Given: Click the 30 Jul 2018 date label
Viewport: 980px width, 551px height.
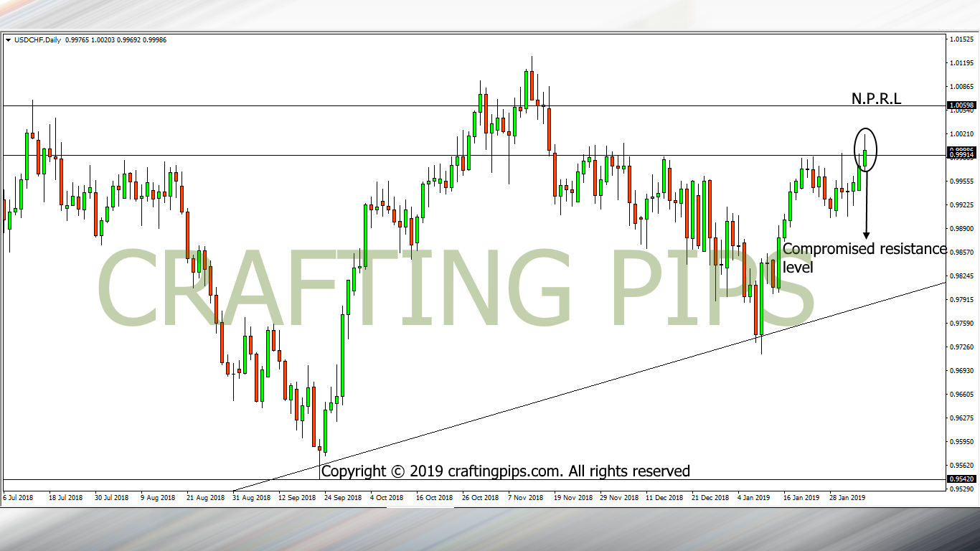Looking at the screenshot, I should tap(111, 497).
